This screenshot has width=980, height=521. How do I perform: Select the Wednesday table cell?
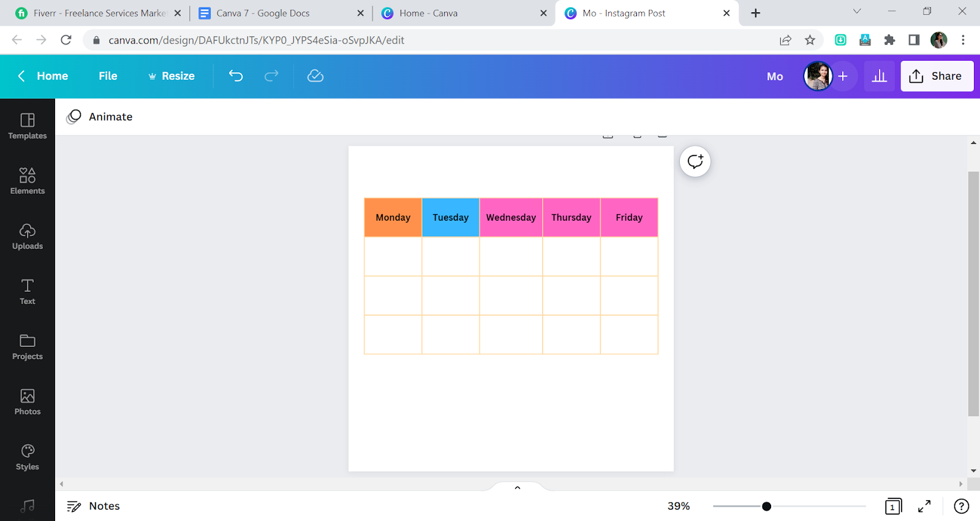coord(511,218)
